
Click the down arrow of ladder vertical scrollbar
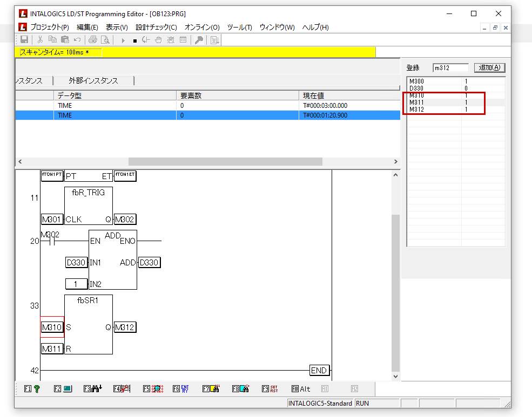396,376
